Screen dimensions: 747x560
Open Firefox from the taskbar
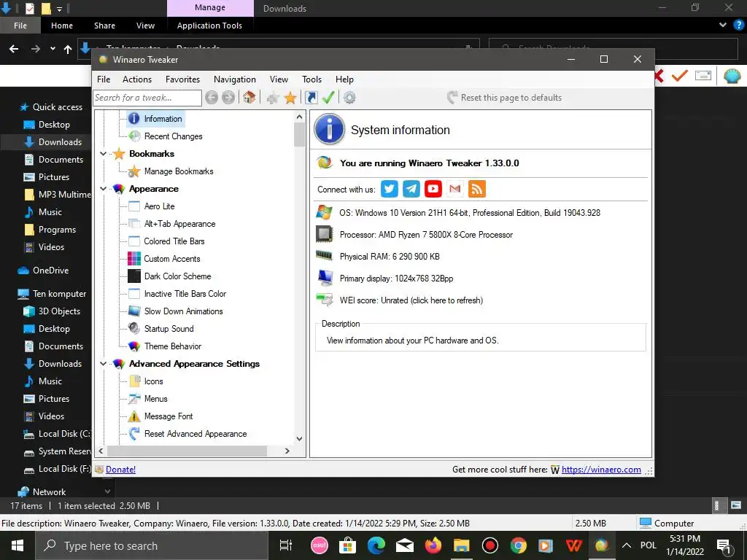point(433,545)
